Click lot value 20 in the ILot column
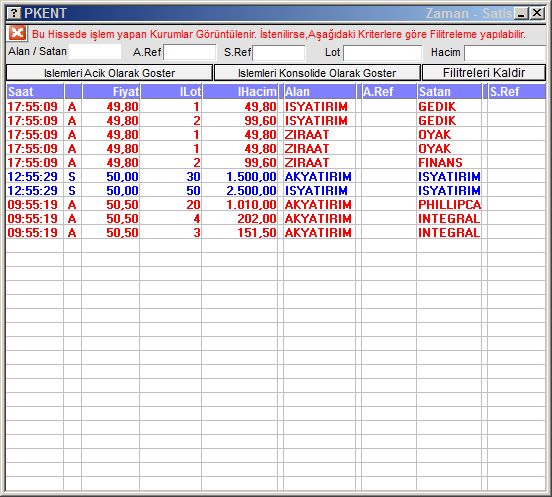Viewport: 552px width, 497px height. 193,205
